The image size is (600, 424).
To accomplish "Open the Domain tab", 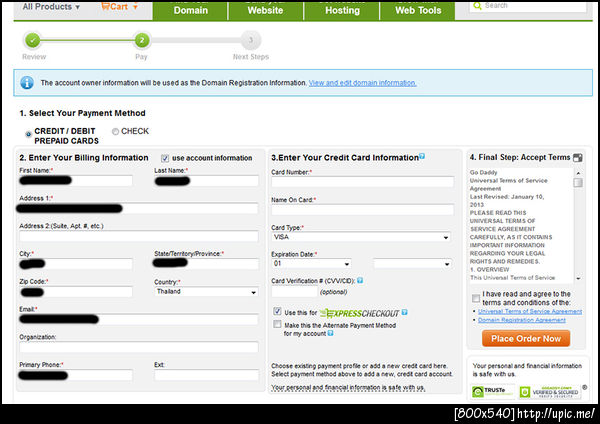I will (x=190, y=10).
